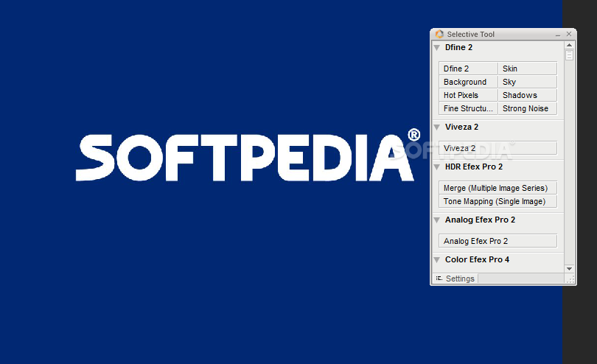597x364 pixels.
Task: Click the panel resize grip corner
Action: tap(570, 279)
